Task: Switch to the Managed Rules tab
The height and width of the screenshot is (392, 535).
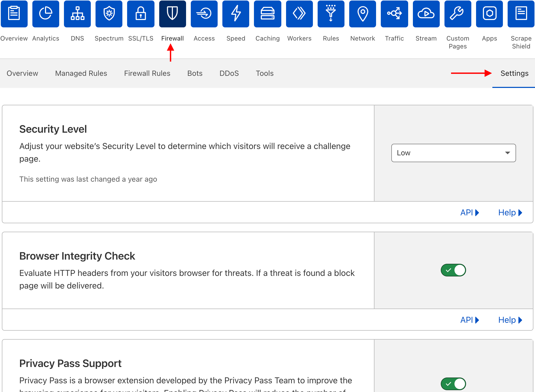Action: (81, 73)
